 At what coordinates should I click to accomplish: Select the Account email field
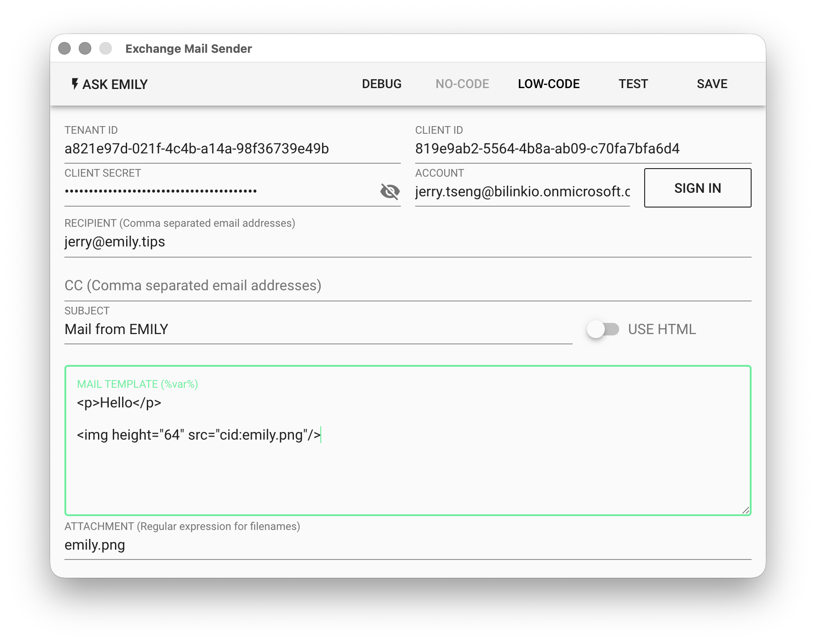click(x=522, y=191)
